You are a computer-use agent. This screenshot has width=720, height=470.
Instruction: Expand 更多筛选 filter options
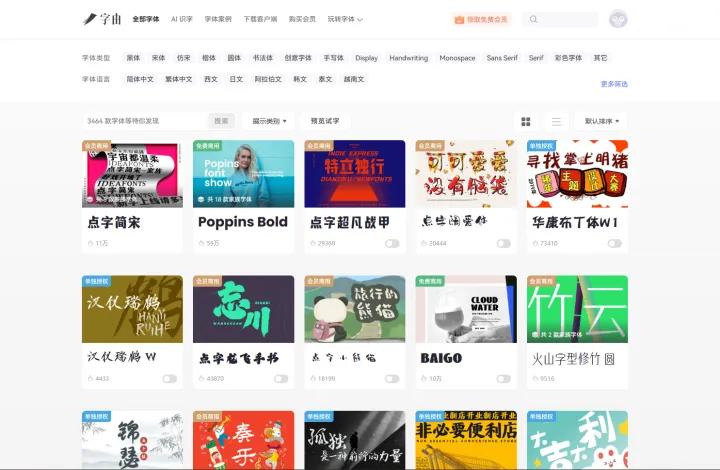[x=614, y=84]
